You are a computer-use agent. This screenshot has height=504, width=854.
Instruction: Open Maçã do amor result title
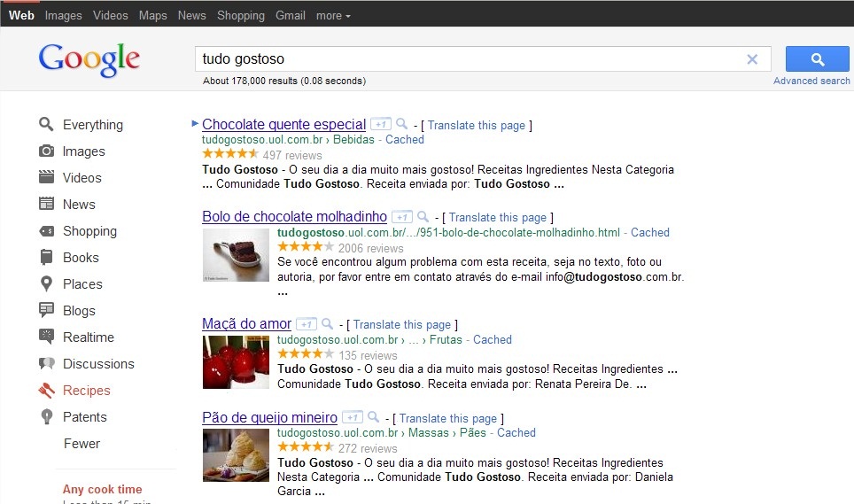pos(247,324)
